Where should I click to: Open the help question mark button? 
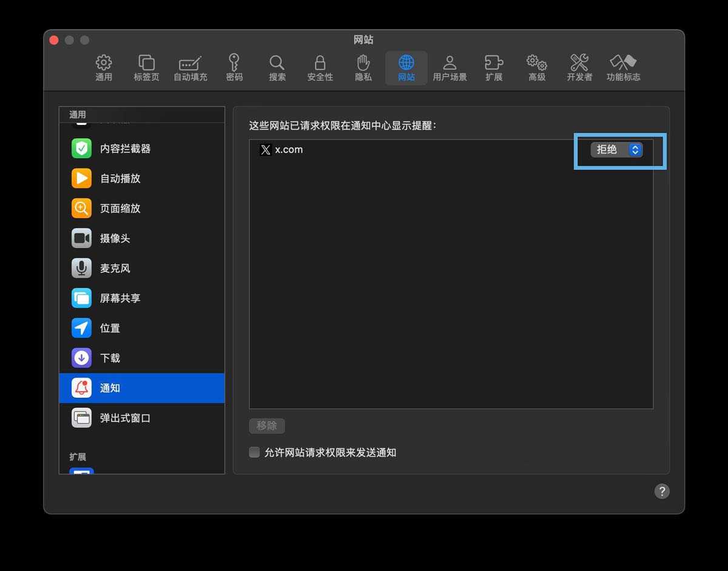pos(662,491)
